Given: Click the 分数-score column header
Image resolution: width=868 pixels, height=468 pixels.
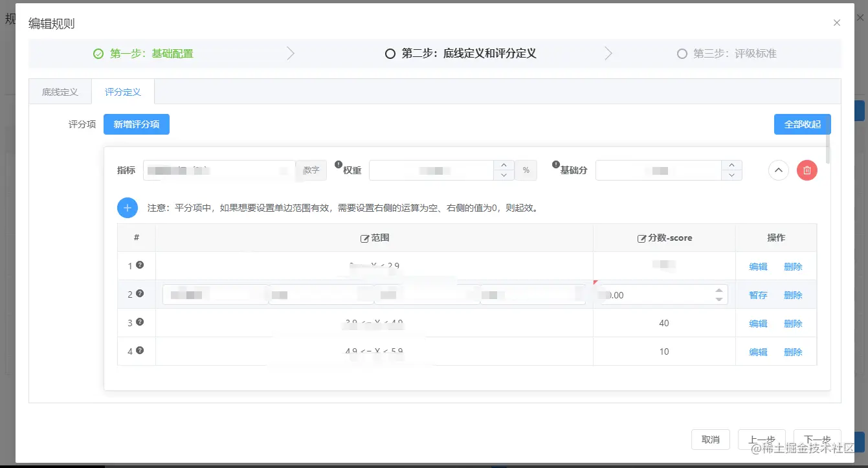Looking at the screenshot, I should tap(664, 238).
